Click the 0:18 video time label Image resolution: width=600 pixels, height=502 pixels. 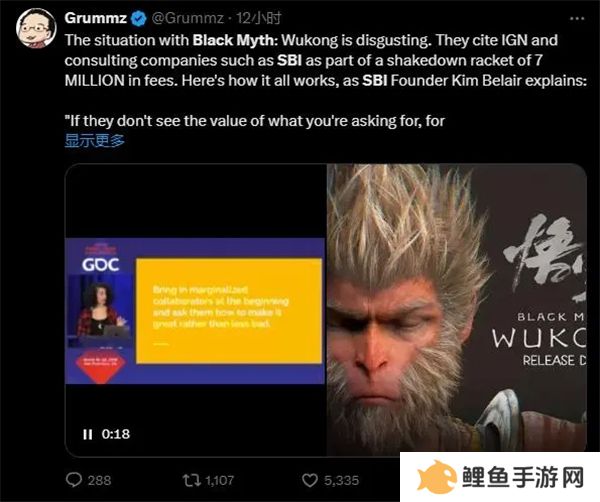coord(116,434)
